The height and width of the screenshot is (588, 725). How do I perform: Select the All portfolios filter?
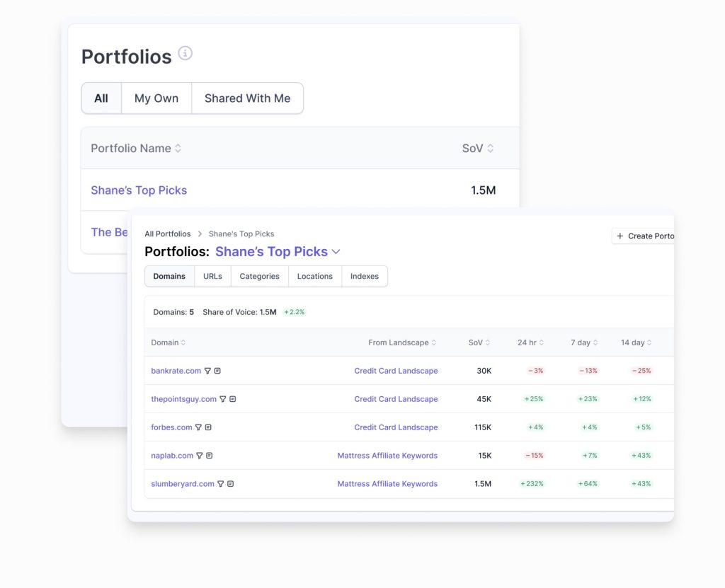click(101, 98)
